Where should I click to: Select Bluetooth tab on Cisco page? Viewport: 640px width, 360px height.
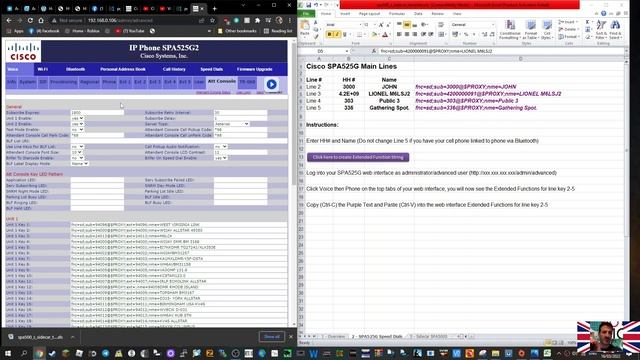(76, 69)
